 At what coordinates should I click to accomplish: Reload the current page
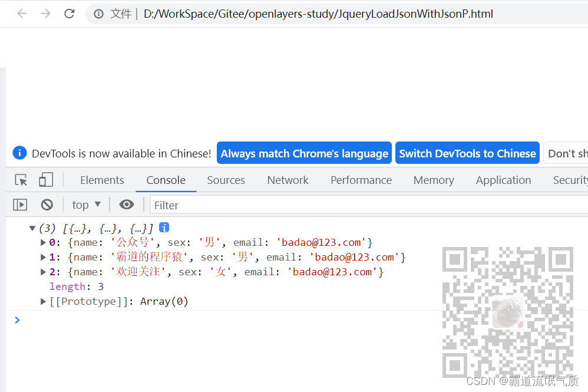click(69, 14)
